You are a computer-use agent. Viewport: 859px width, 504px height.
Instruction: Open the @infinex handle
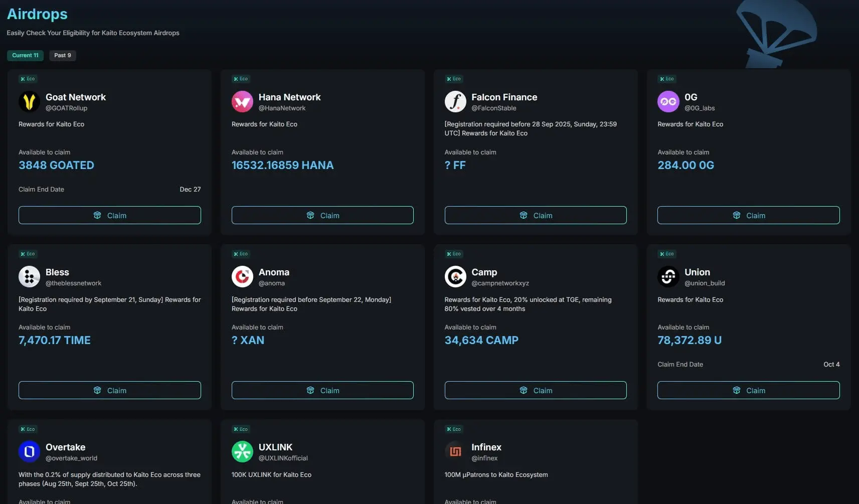[x=484, y=458]
